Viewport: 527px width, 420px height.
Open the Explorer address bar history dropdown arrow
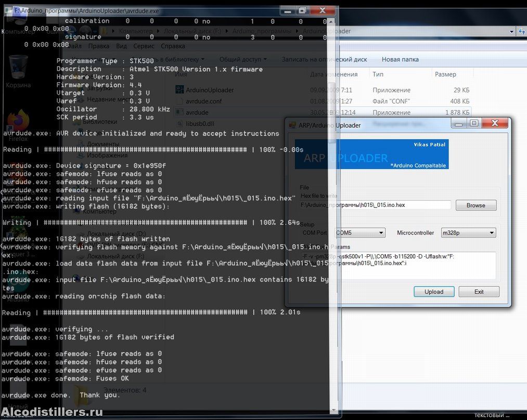511,31
